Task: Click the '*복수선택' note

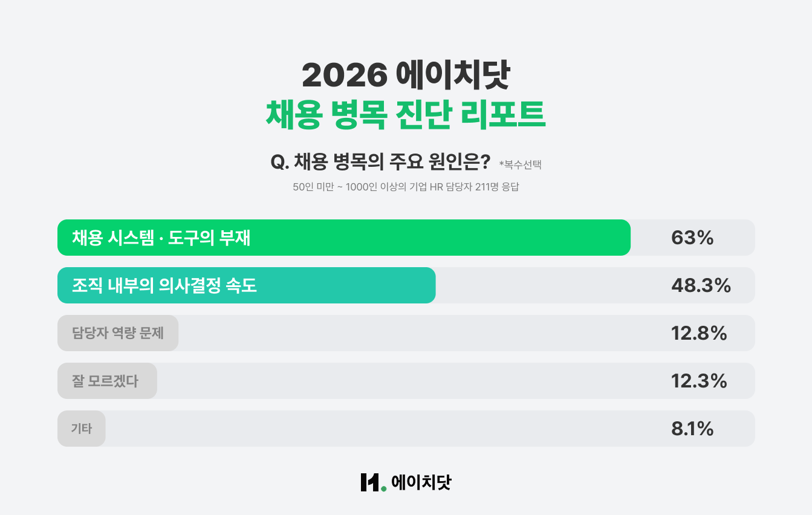Action: tap(520, 164)
